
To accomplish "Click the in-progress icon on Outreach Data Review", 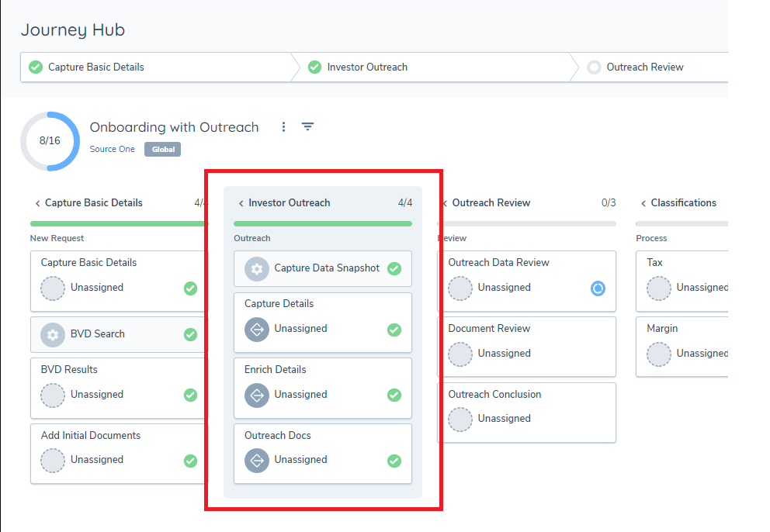I will [598, 288].
